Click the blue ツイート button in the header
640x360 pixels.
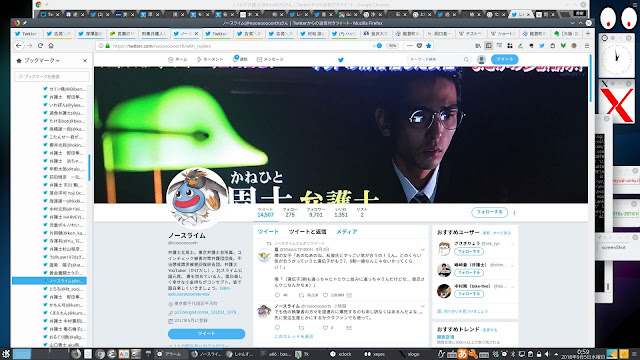[x=504, y=60]
